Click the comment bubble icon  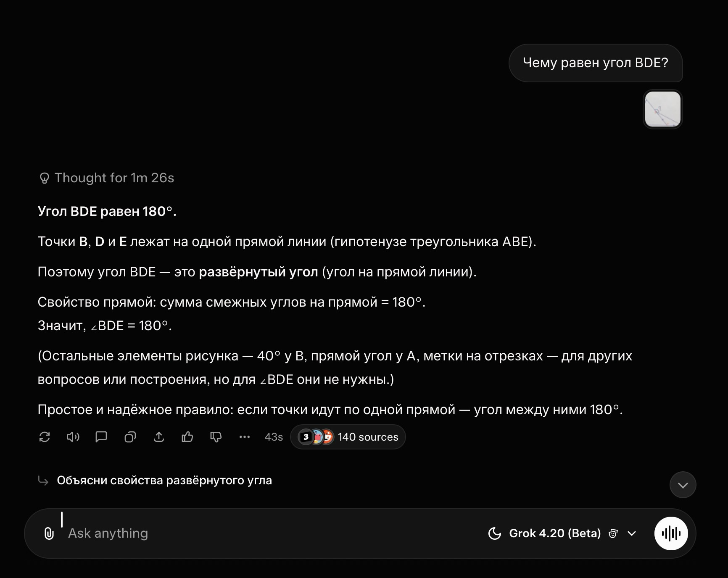coord(101,437)
